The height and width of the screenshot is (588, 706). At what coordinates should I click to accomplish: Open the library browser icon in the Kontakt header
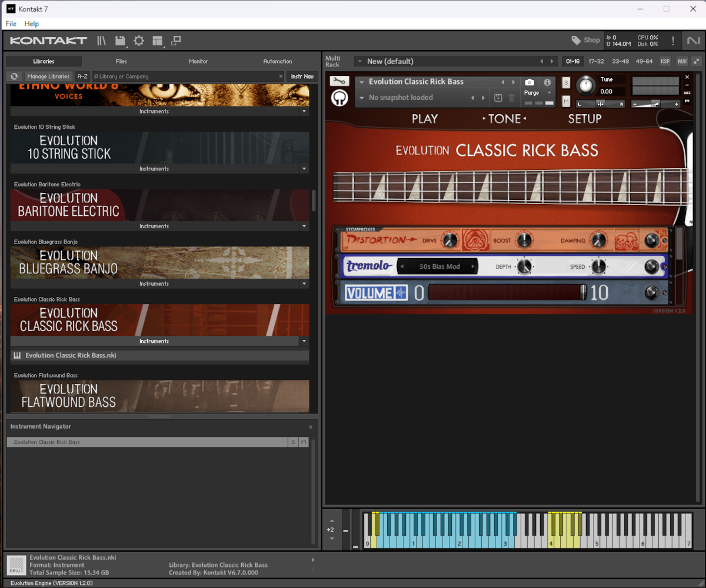102,41
